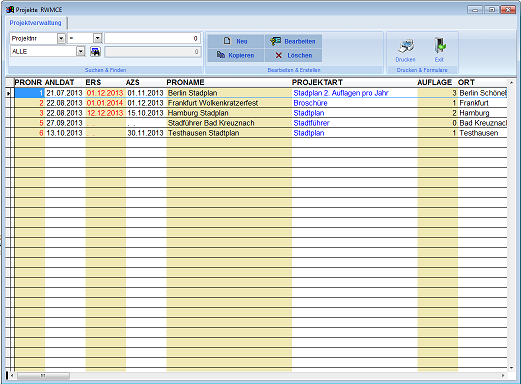
Task: Click project type Broschüre
Action: pos(310,103)
